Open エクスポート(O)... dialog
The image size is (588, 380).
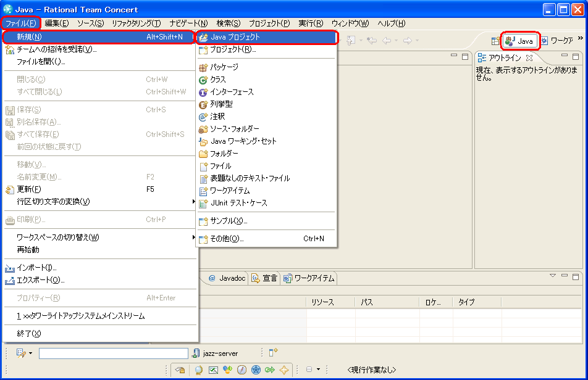[x=100, y=280]
